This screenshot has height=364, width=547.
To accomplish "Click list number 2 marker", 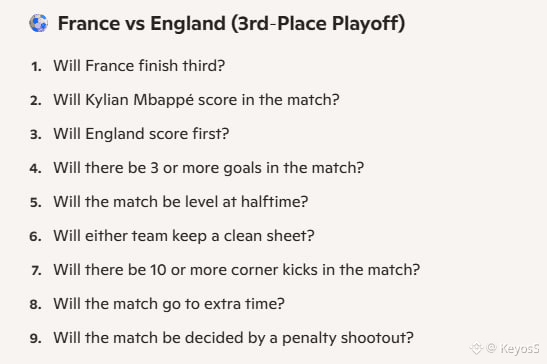I will [36, 101].
